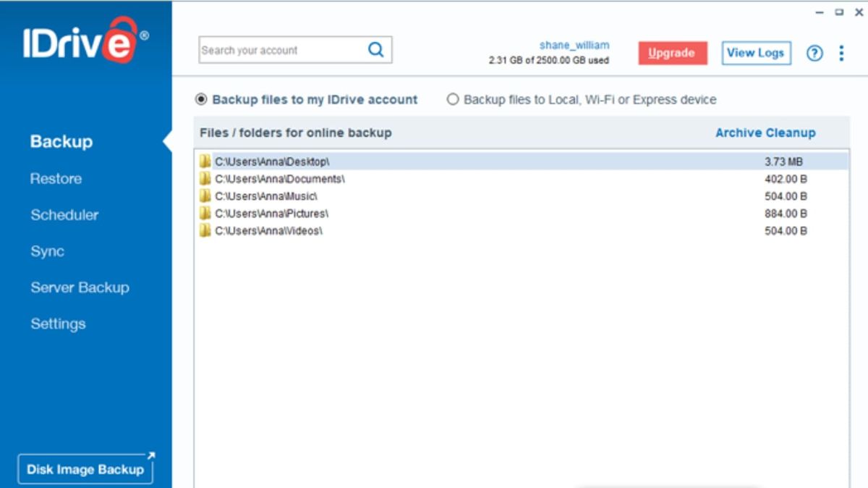Click the folder icon beside Desktop backup entry

205,161
